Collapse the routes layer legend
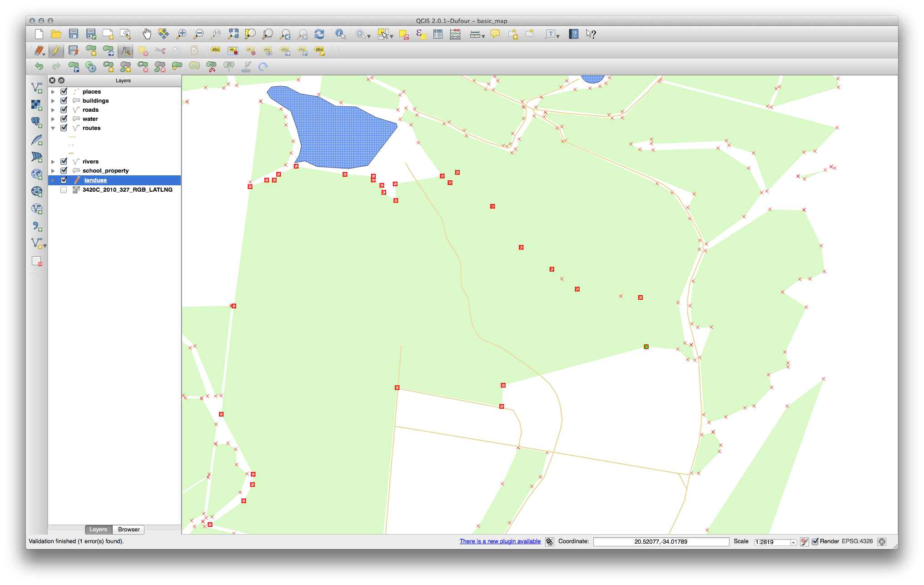924x585 pixels. pyautogui.click(x=53, y=128)
